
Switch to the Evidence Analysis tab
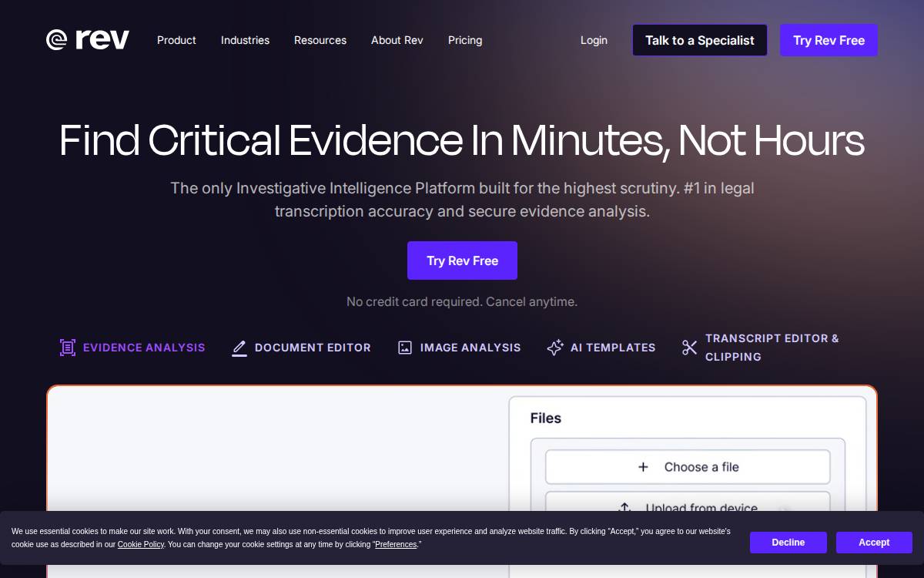click(132, 348)
